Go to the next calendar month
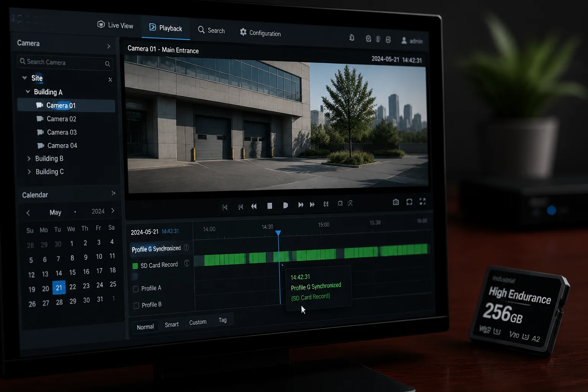588x392 pixels. pyautogui.click(x=113, y=211)
